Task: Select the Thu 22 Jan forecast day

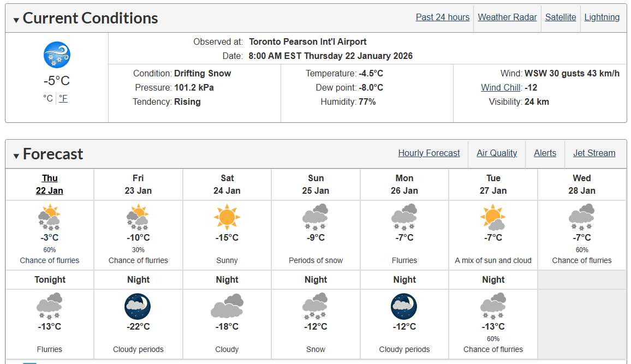Action: [50, 184]
